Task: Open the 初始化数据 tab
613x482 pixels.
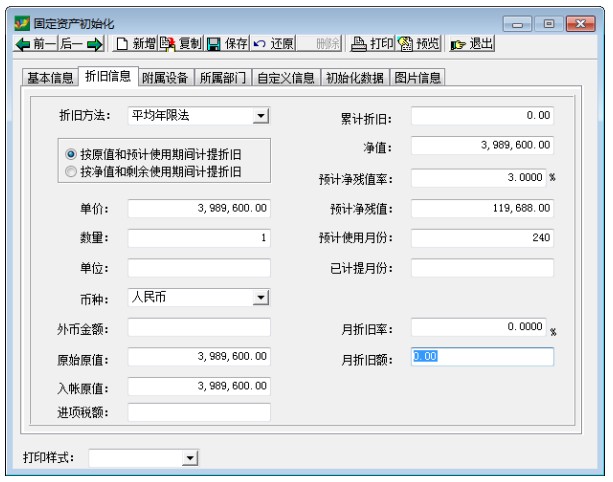Action: click(x=355, y=77)
